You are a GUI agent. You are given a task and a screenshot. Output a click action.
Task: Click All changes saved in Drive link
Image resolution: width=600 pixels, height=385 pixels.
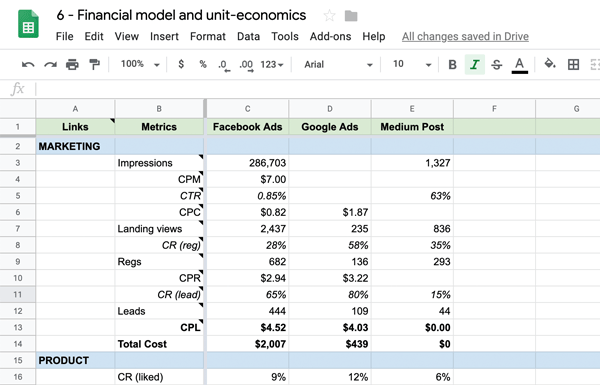[465, 36]
